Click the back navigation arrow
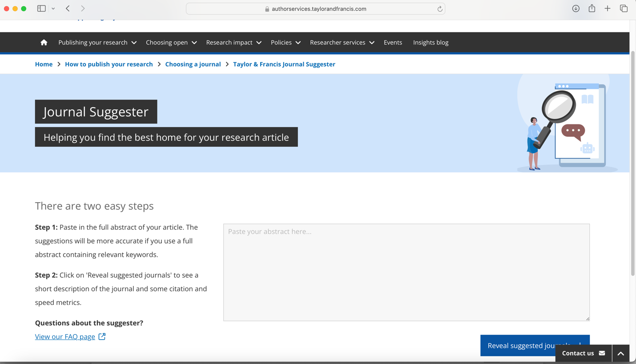636x364 pixels. 67,8
